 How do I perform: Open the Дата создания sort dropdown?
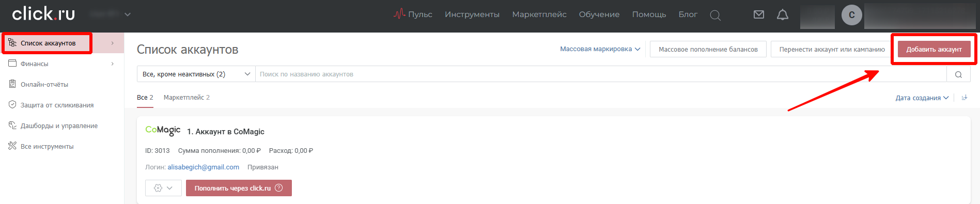click(922, 98)
